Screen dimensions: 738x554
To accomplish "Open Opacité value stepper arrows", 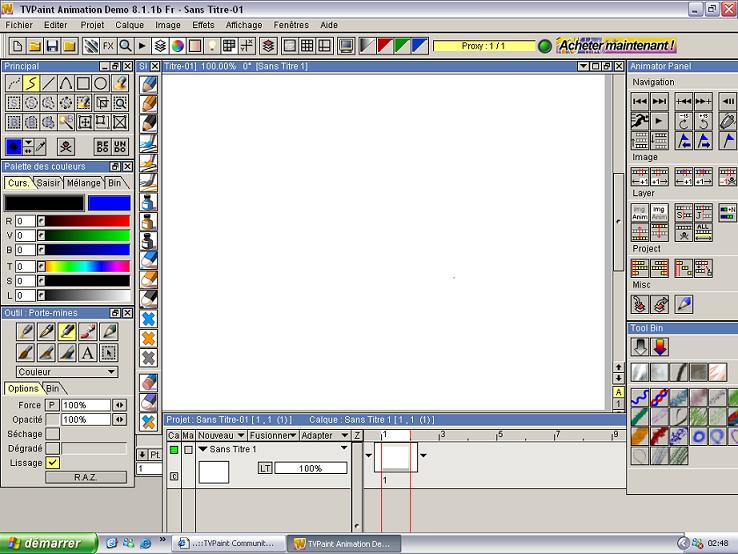I will coord(120,419).
